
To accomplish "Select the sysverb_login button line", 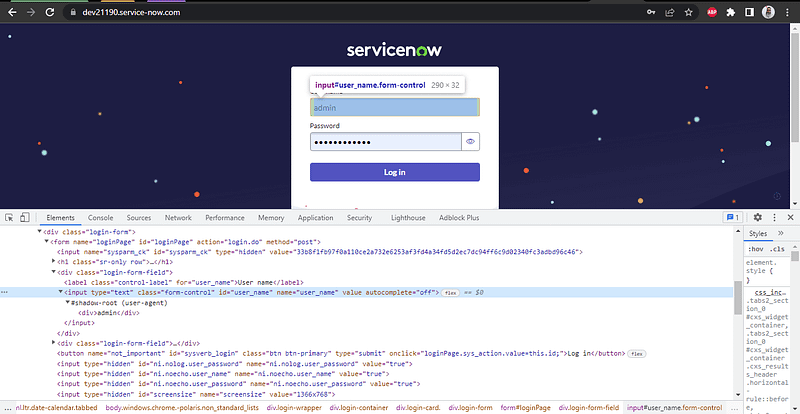I will click(341, 353).
